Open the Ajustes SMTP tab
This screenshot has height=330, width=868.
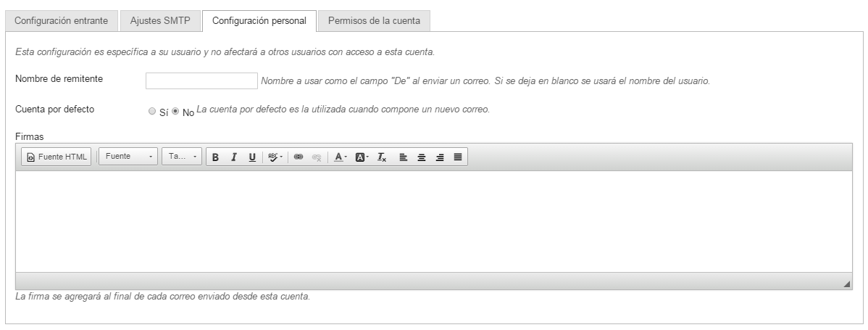point(160,20)
